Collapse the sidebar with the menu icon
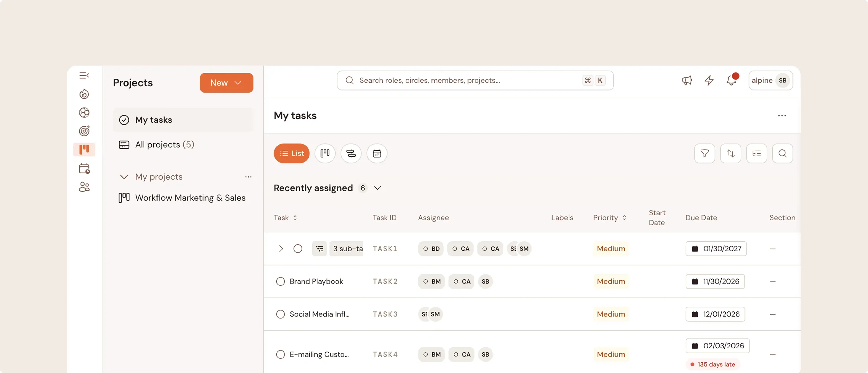This screenshot has height=373, width=868. (84, 76)
